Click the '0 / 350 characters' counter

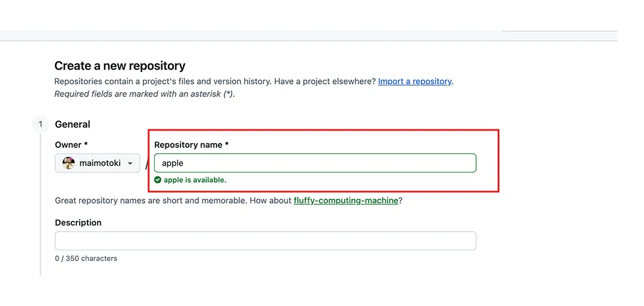point(86,259)
